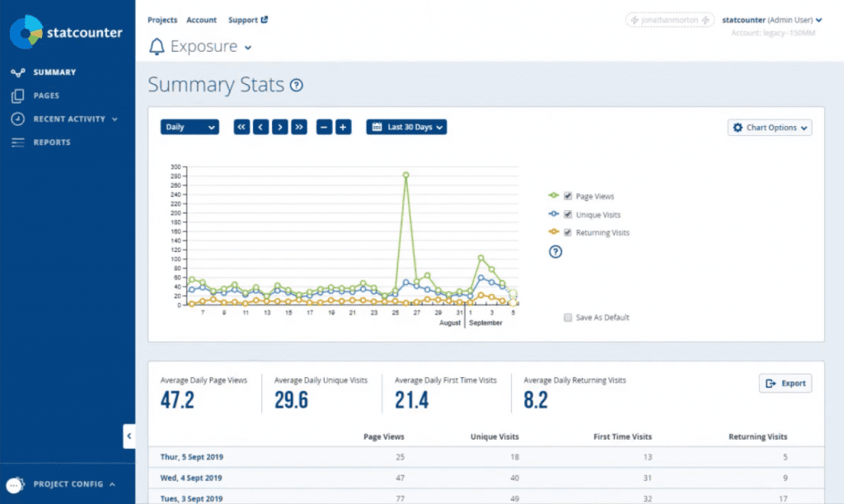The width and height of the screenshot is (844, 504).
Task: Disable the Returning Visits series
Action: point(567,232)
